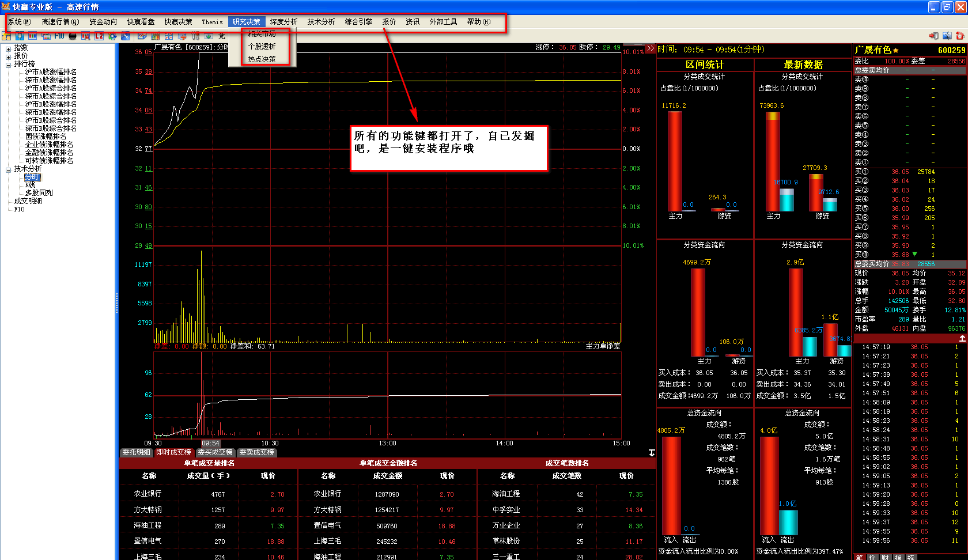Click the stock code 600259

click(951, 51)
